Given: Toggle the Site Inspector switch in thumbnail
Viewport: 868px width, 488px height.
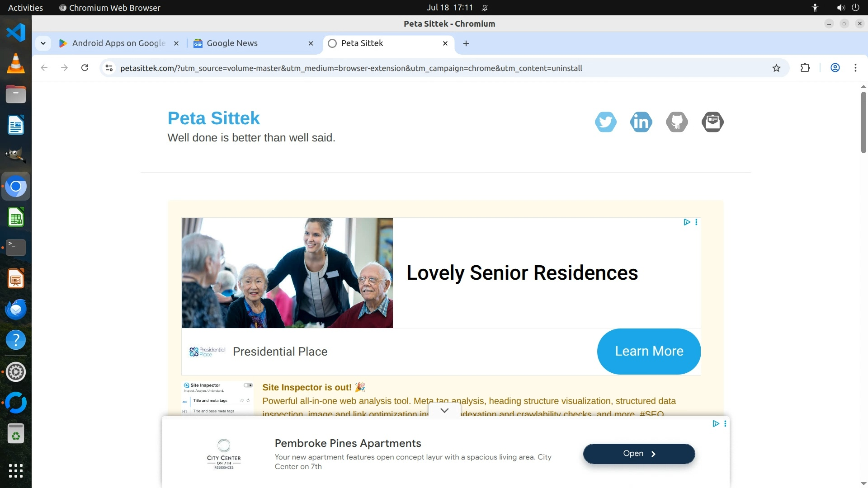Looking at the screenshot, I should pyautogui.click(x=248, y=385).
